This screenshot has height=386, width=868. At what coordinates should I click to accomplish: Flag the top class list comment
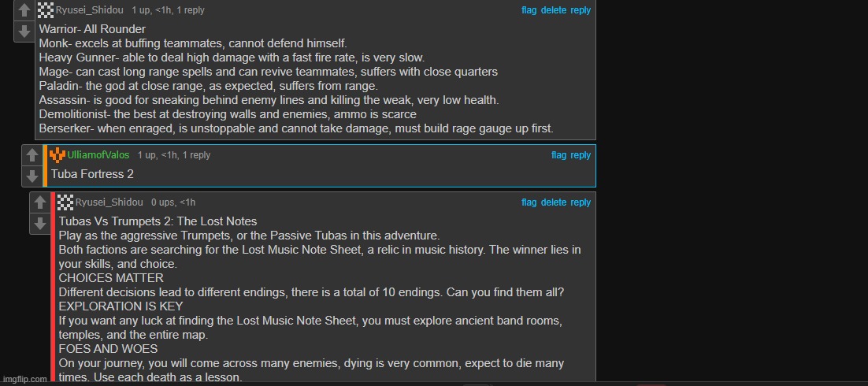529,10
